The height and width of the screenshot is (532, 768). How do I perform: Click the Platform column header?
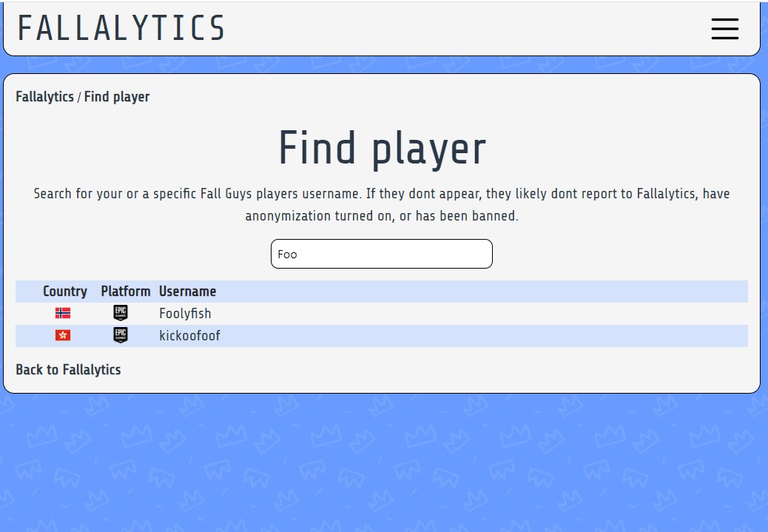(125, 291)
